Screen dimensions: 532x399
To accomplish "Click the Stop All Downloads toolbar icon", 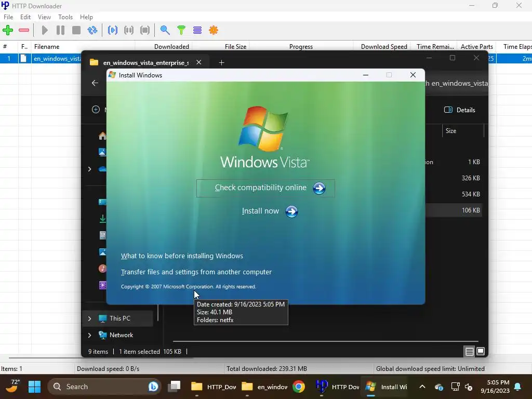I will [145, 30].
